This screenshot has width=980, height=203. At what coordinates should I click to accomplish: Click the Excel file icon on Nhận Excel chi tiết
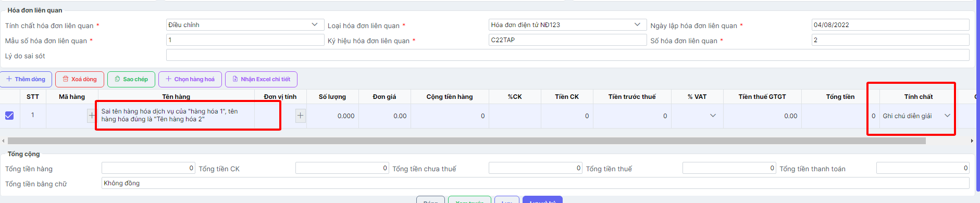pos(235,79)
